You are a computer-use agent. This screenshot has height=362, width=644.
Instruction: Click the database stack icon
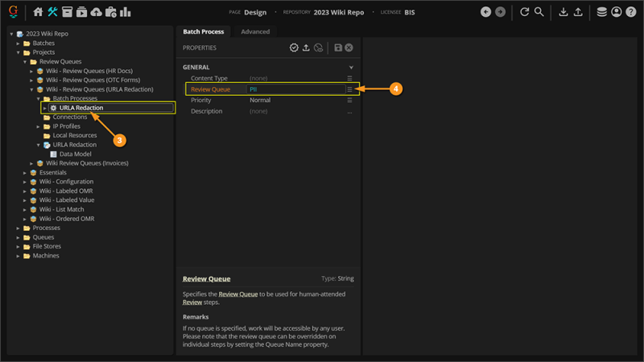[602, 12]
